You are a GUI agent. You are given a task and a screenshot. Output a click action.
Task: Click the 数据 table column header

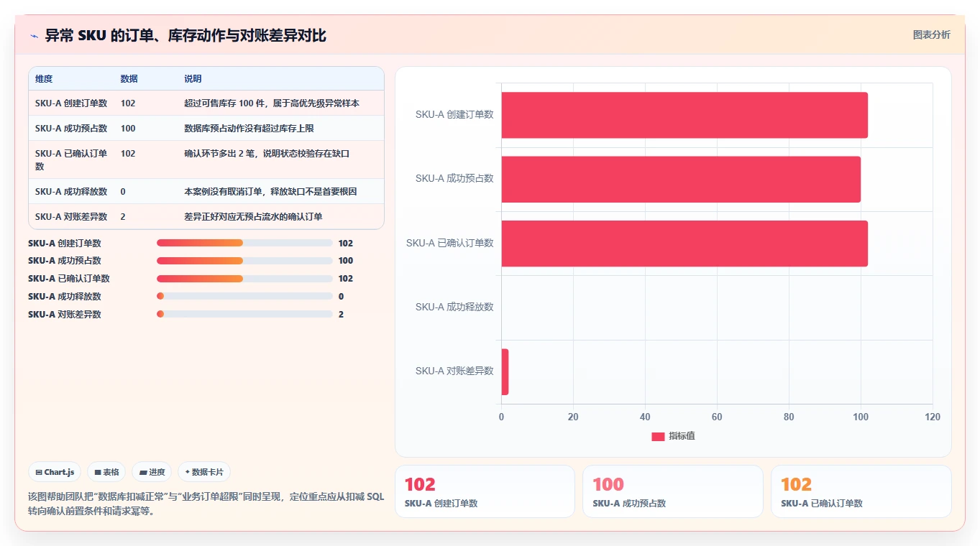(129, 79)
